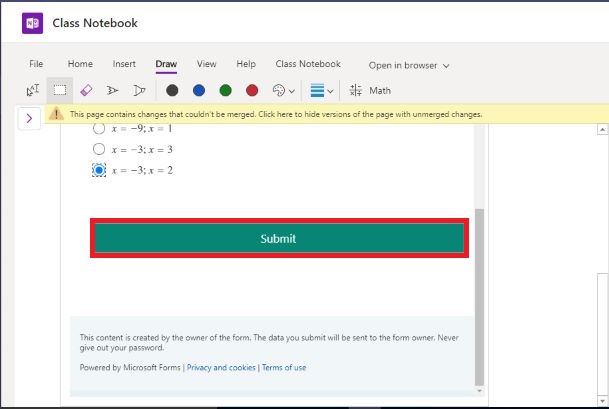Expand the navigation pane chevron
This screenshot has width=609, height=409.
click(29, 118)
